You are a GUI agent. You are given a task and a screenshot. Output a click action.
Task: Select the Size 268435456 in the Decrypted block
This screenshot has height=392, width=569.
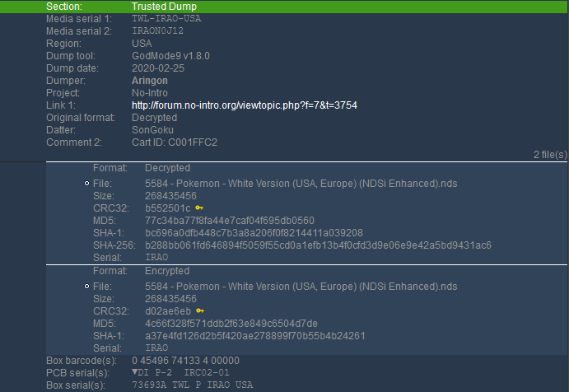pos(170,196)
